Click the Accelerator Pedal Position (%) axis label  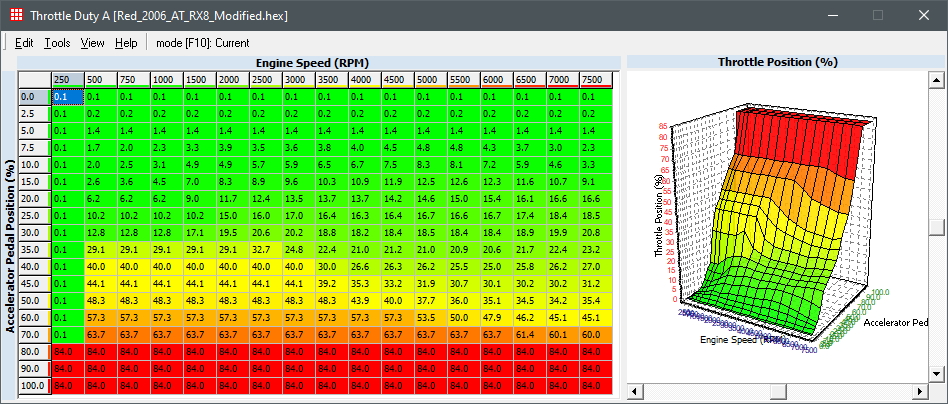coord(10,246)
